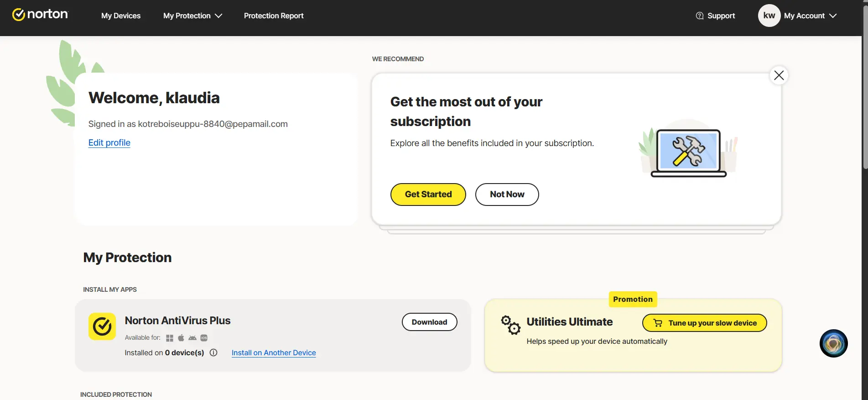The image size is (868, 400).
Task: Expand the My Protection dropdown menu
Action: [192, 16]
